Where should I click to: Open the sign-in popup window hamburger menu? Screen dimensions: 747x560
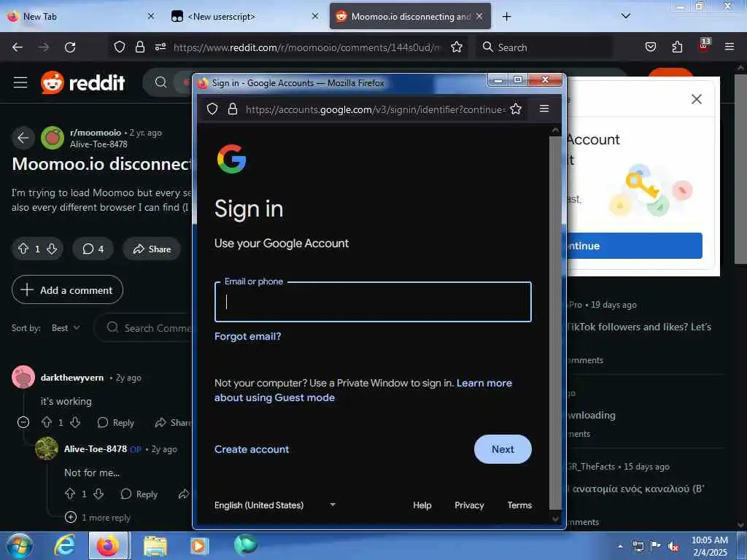point(544,109)
